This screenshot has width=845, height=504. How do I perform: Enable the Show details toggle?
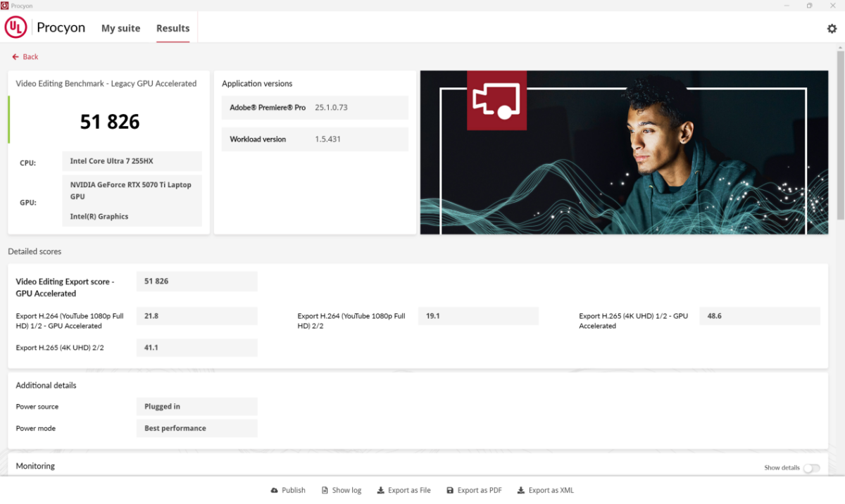point(811,468)
